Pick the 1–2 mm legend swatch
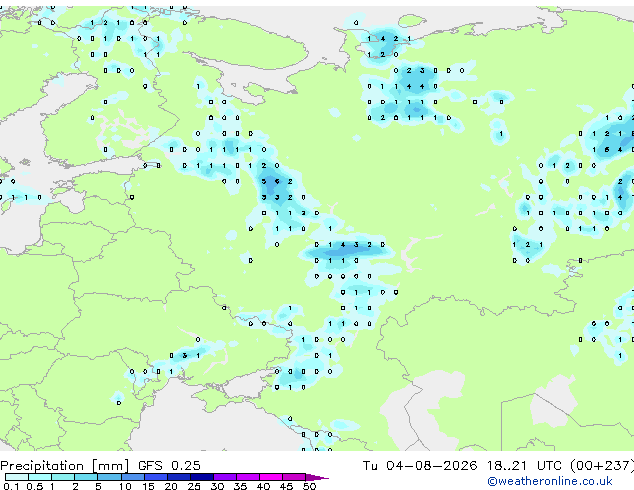The image size is (634, 490). click(63, 477)
